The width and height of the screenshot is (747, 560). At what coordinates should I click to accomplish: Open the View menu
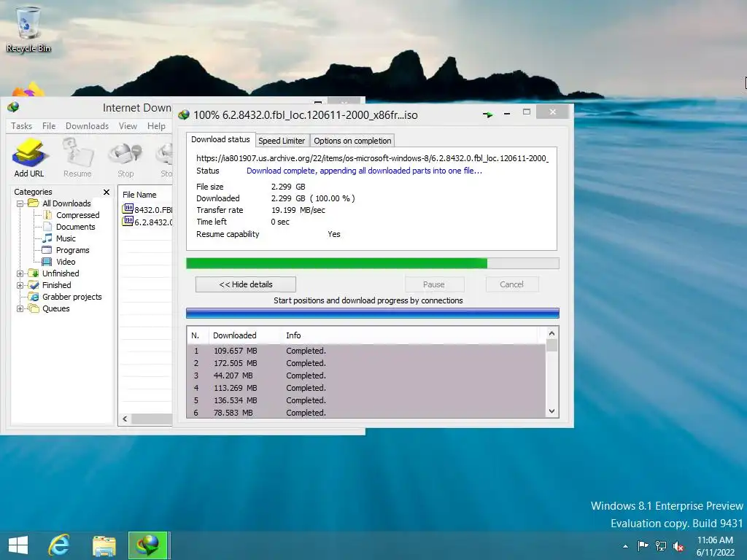(128, 125)
